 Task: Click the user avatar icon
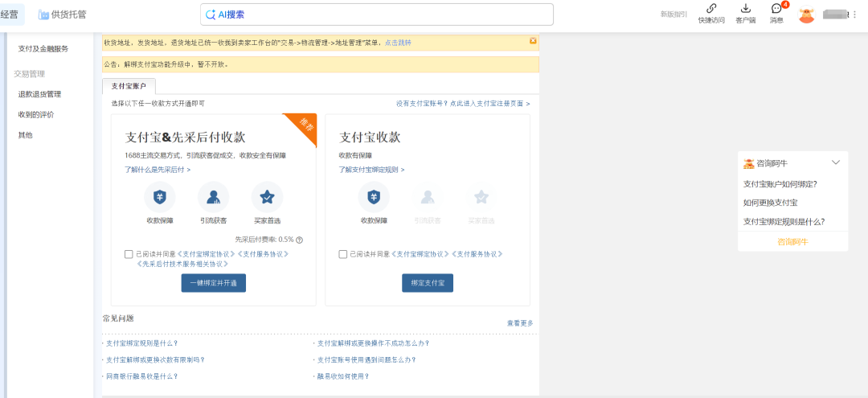pos(807,14)
